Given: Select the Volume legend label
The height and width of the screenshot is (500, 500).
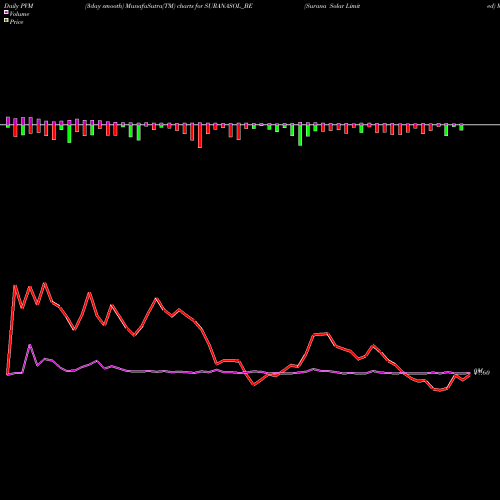Looking at the screenshot, I should (19, 14).
